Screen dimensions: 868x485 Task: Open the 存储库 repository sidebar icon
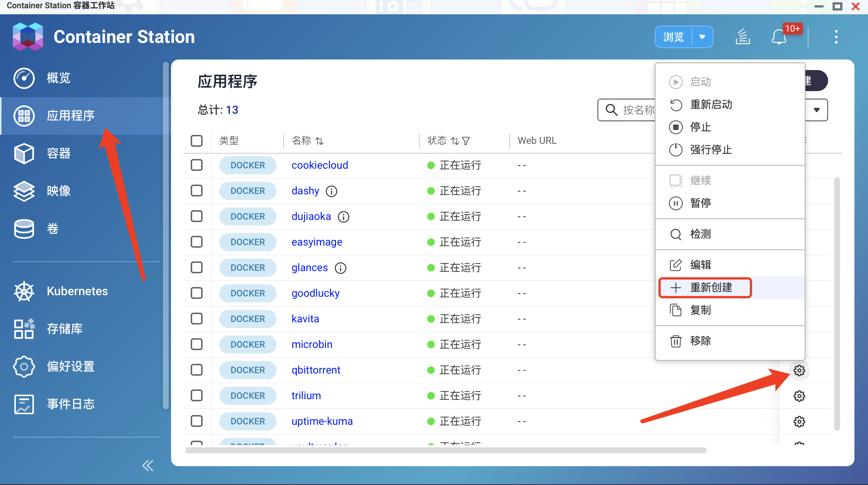point(24,329)
